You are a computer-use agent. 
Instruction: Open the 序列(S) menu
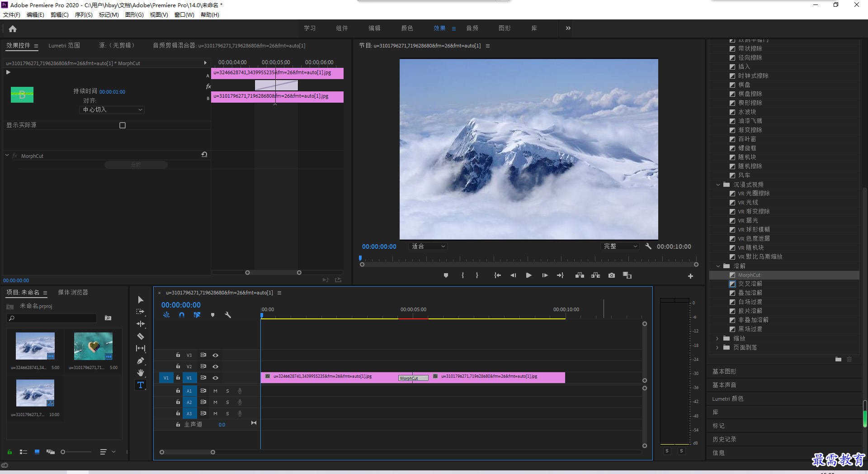tap(84, 14)
